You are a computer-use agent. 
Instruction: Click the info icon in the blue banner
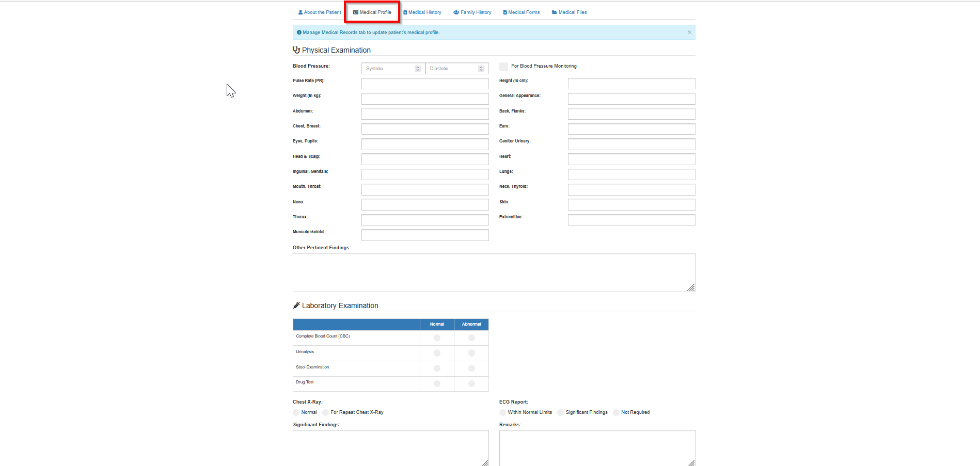point(299,33)
